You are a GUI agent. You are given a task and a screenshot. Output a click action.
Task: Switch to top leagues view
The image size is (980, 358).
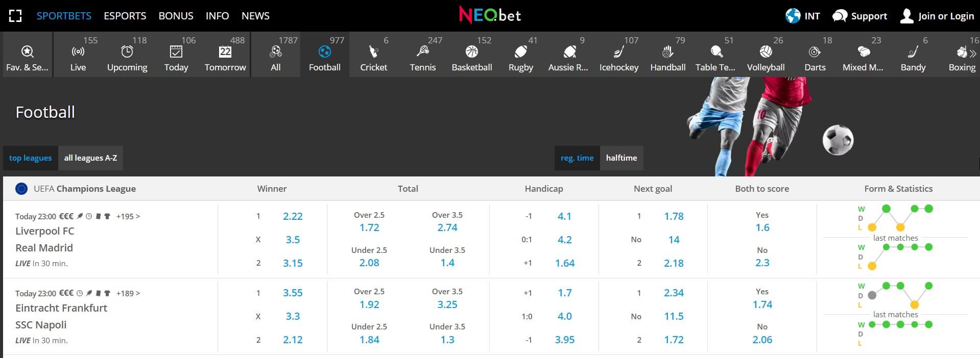(x=30, y=158)
